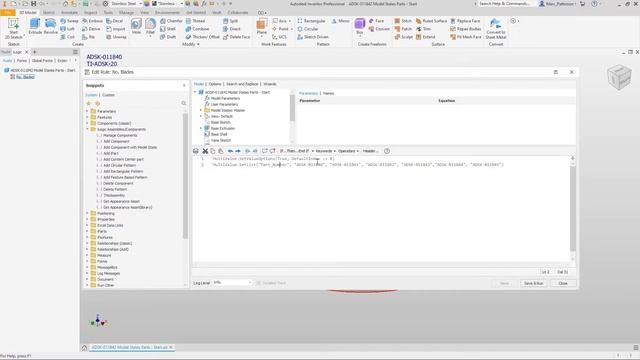Switch to the Custom snippets tab

108,95
